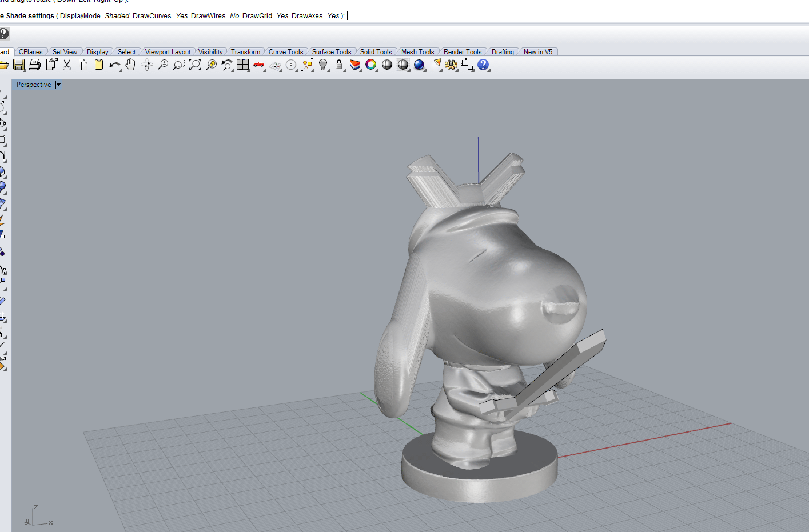Switch to the Mesh Tools tab
This screenshot has width=809, height=532.
417,52
